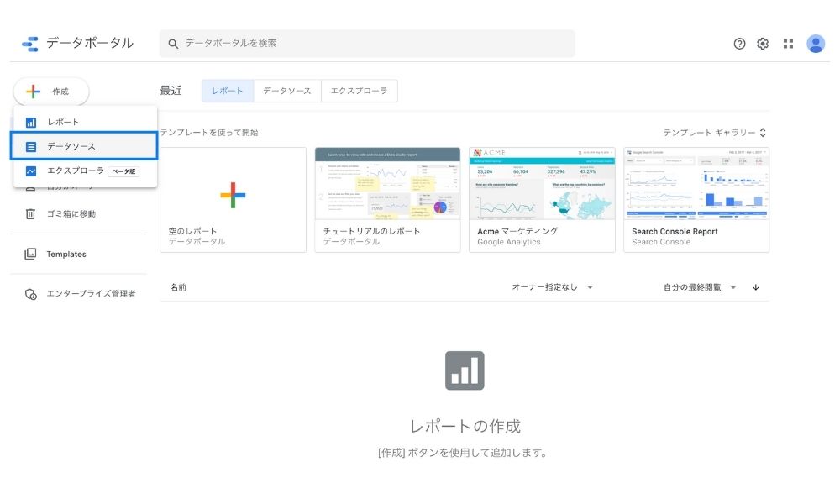Click the search magnifier icon
The image size is (840, 504).
pyautogui.click(x=173, y=44)
